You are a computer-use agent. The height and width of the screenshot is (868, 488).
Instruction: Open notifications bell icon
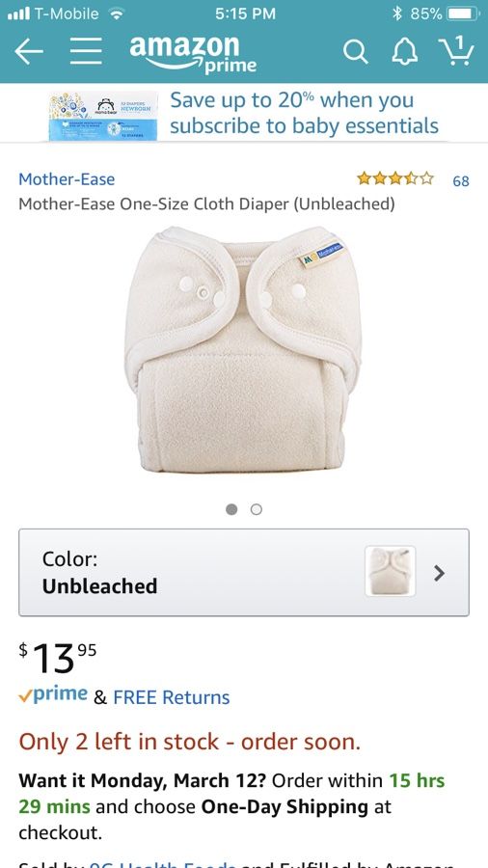click(x=404, y=53)
